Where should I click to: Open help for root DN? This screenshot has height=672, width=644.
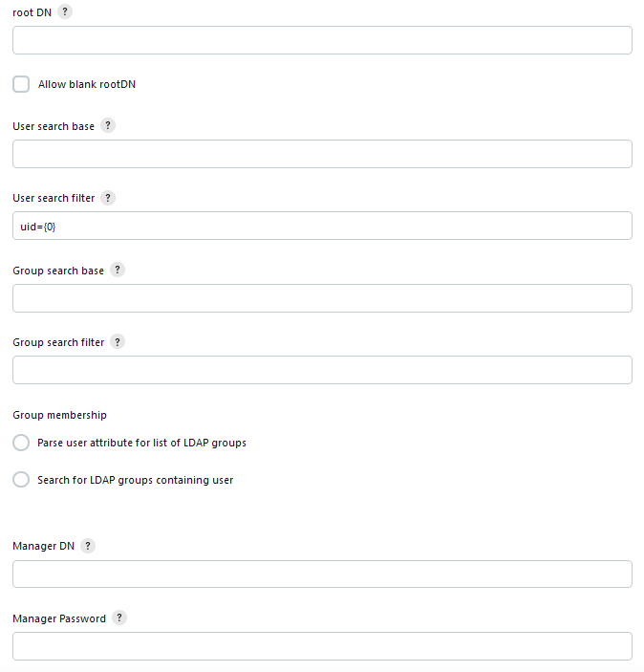pyautogui.click(x=65, y=11)
